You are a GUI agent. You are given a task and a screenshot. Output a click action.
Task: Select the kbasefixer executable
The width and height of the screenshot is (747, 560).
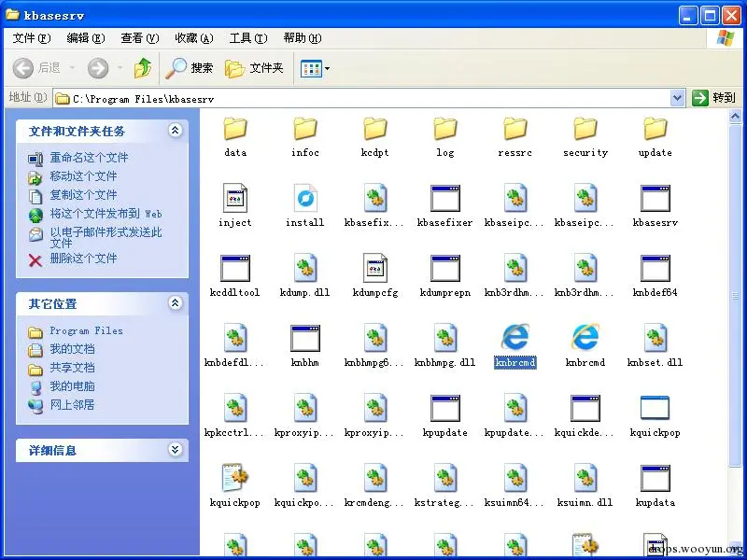pos(445,198)
